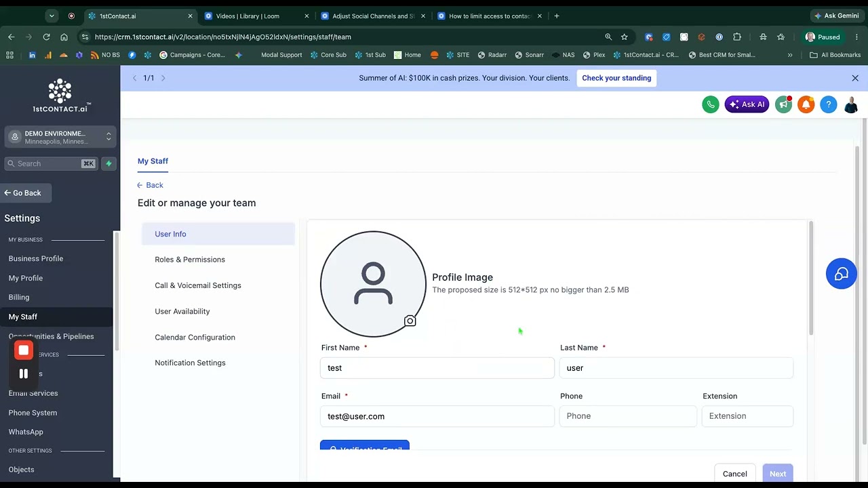Click the Ask Gemini button
The image size is (868, 488).
click(x=836, y=16)
